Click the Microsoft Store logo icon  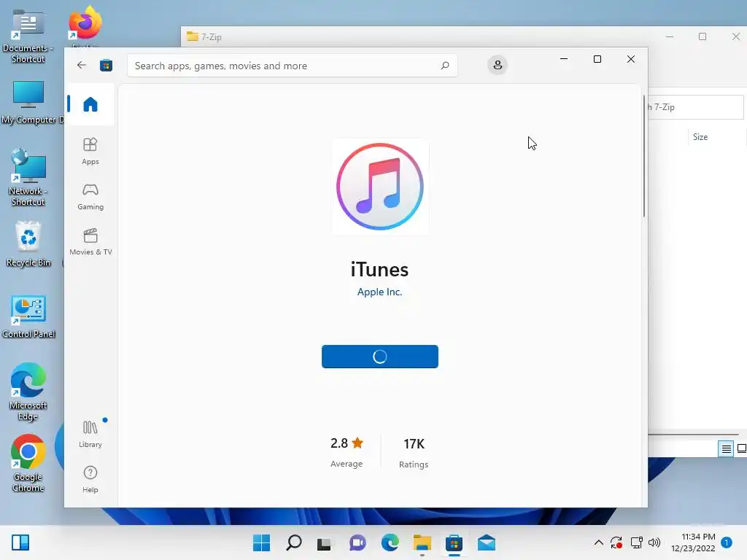[106, 65]
